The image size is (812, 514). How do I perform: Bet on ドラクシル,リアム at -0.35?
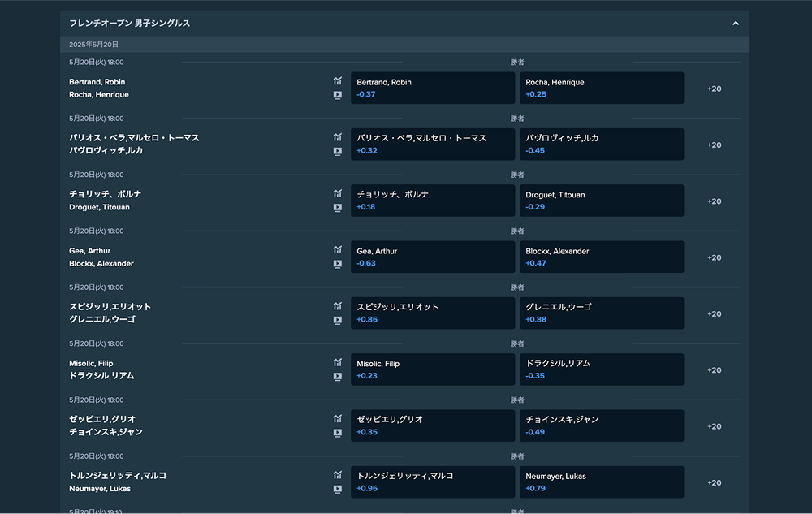(602, 369)
